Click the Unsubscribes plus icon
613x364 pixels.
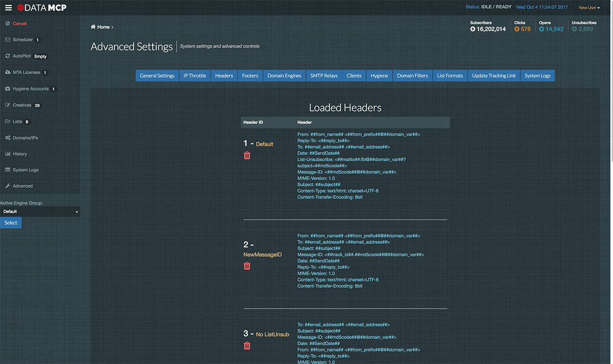click(x=574, y=29)
